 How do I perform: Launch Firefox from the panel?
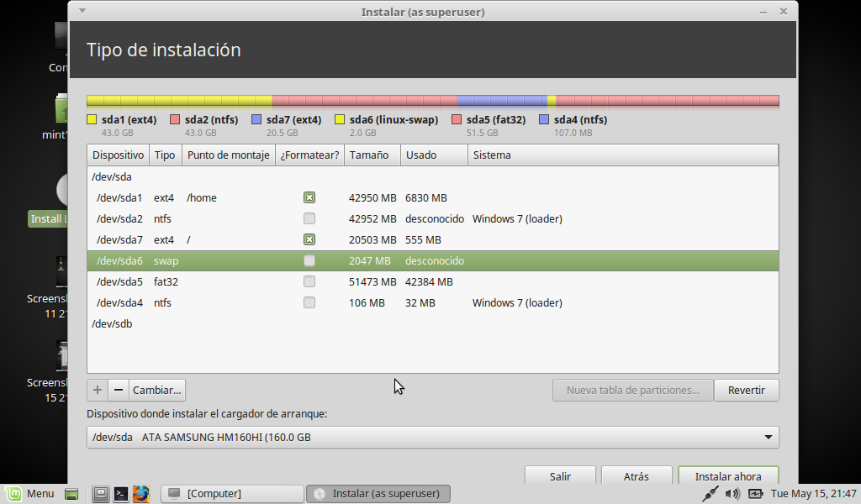coord(140,494)
